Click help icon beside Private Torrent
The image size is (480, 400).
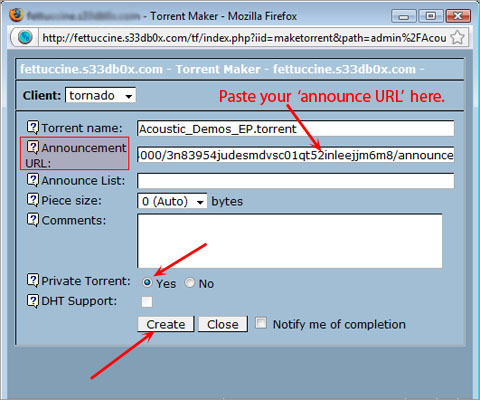(33, 280)
